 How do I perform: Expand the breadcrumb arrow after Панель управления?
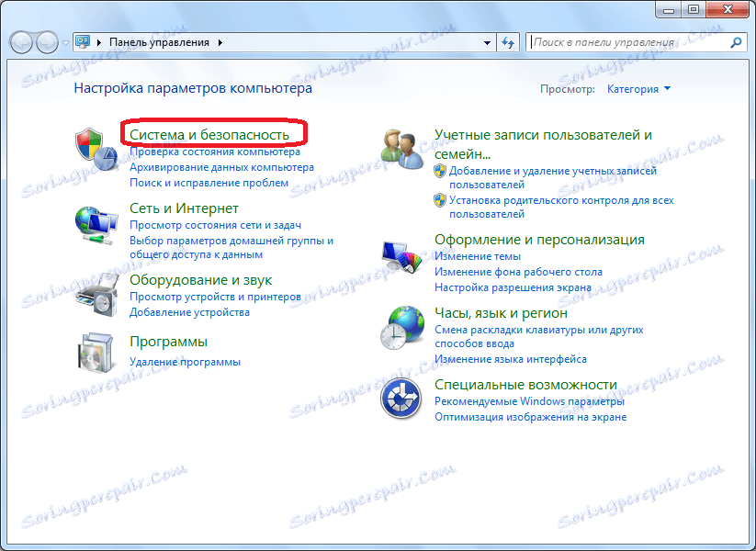pyautogui.click(x=221, y=41)
